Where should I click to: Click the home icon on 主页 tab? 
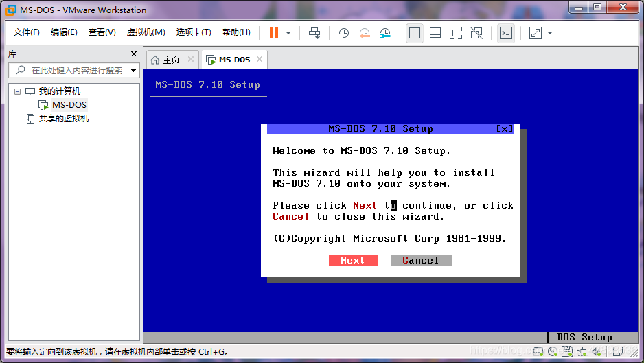tap(155, 60)
